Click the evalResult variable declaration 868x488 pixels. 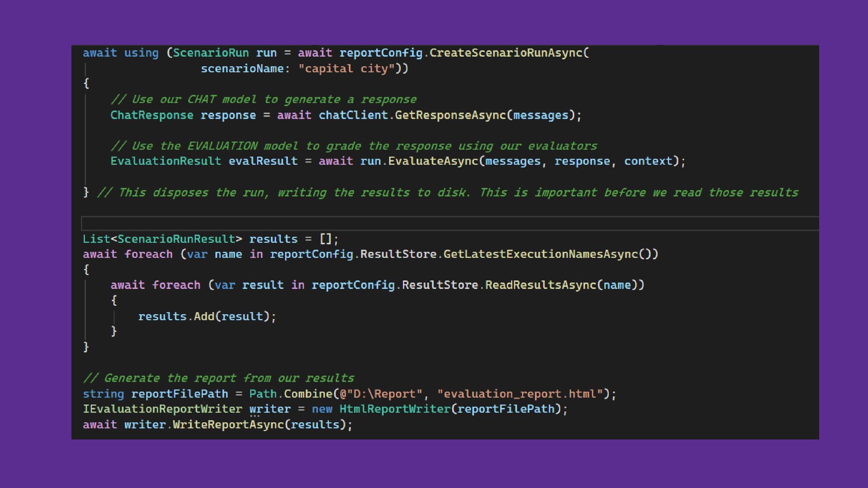tap(263, 161)
